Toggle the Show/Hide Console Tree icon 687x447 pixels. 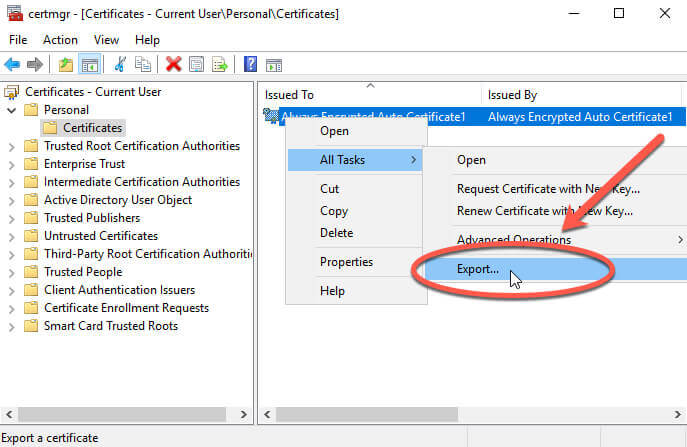pyautogui.click(x=90, y=65)
